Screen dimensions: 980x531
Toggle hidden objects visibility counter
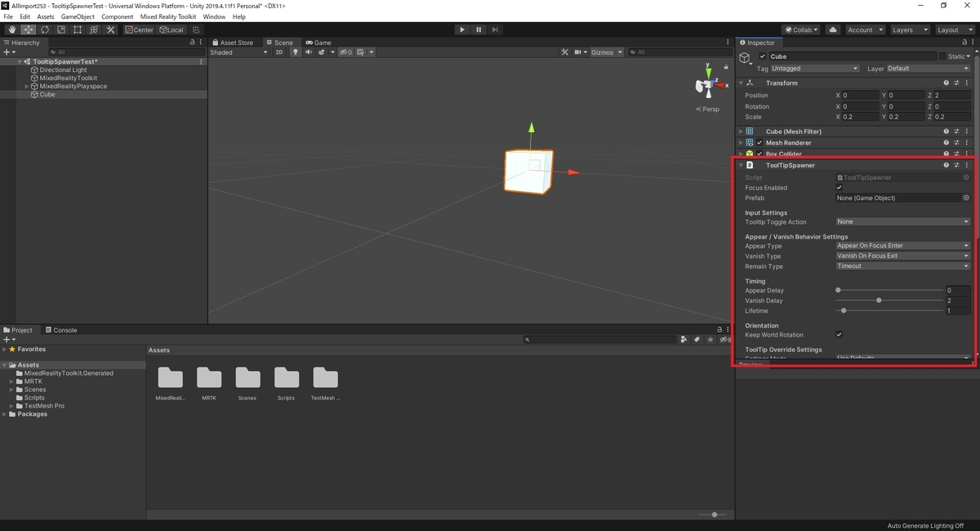(x=345, y=52)
